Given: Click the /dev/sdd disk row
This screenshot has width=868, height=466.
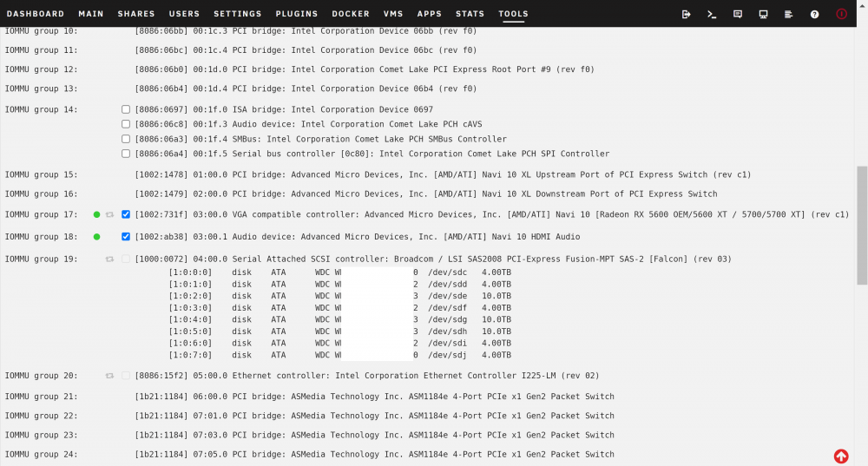Looking at the screenshot, I should (340, 285).
